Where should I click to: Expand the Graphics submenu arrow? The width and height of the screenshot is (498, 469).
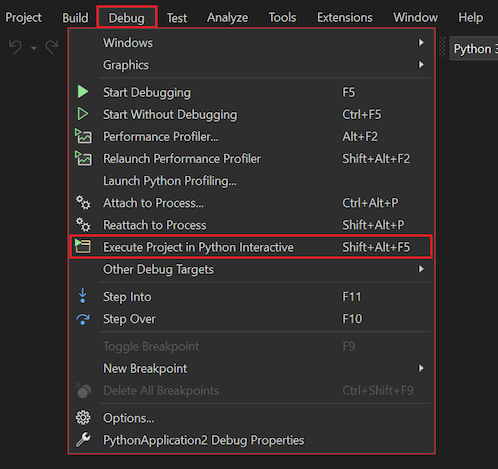point(421,65)
